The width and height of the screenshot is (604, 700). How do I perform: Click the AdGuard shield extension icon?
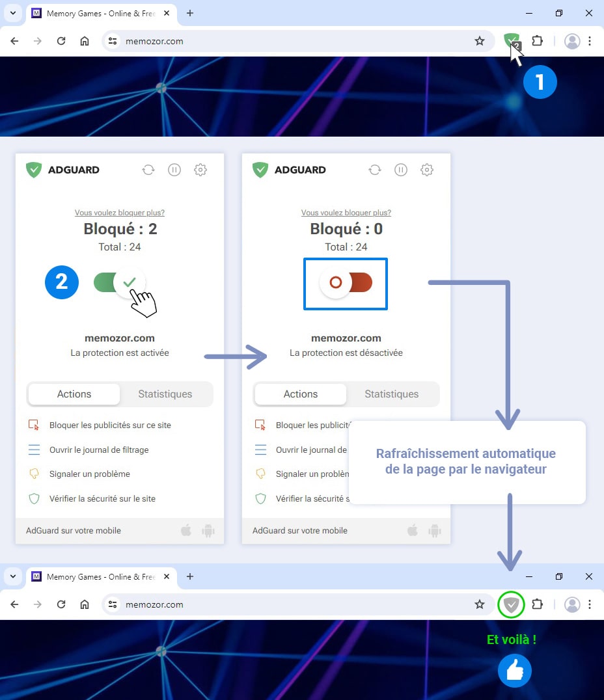[512, 40]
